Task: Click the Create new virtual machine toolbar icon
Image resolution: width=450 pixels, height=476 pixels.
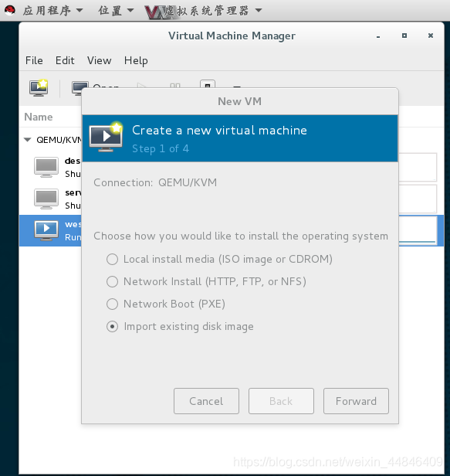Action: [39, 88]
